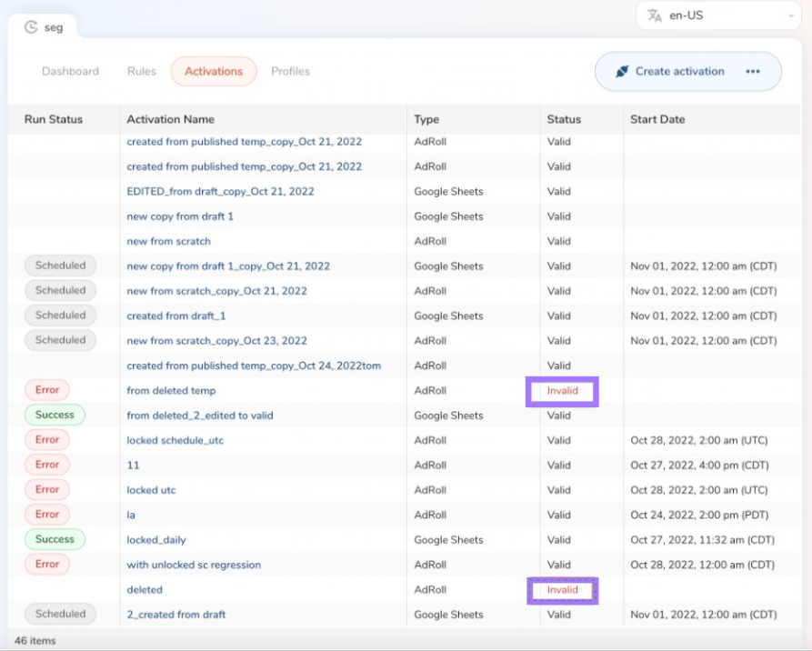Screen dimensions: 812x651
Task: Click Success badge for locked_daily row
Action: pyautogui.click(x=55, y=539)
